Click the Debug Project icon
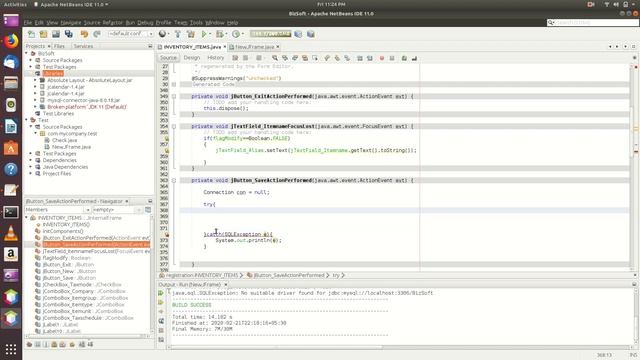Image resolution: width=640 pixels, height=360 pixels. tap(220, 34)
